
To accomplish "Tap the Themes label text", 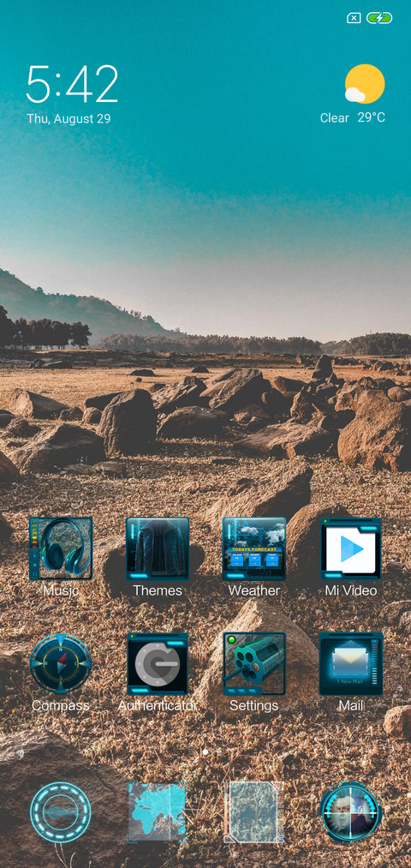I will point(158,590).
